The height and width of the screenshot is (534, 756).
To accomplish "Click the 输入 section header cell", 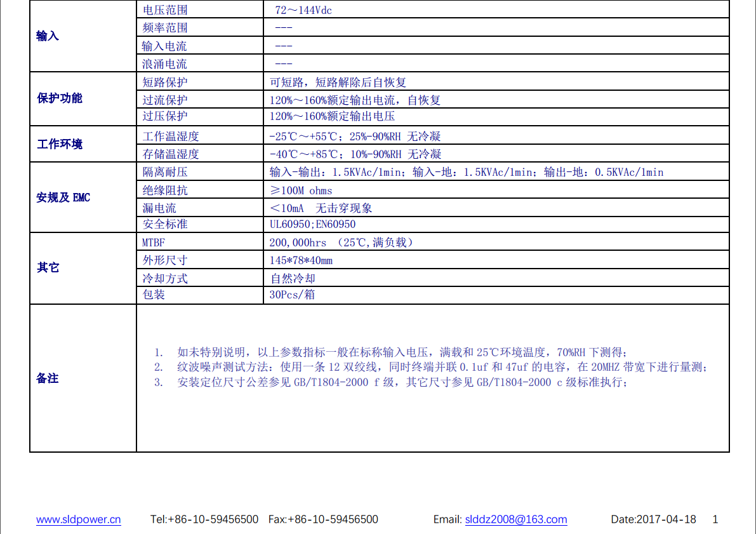I will point(48,36).
